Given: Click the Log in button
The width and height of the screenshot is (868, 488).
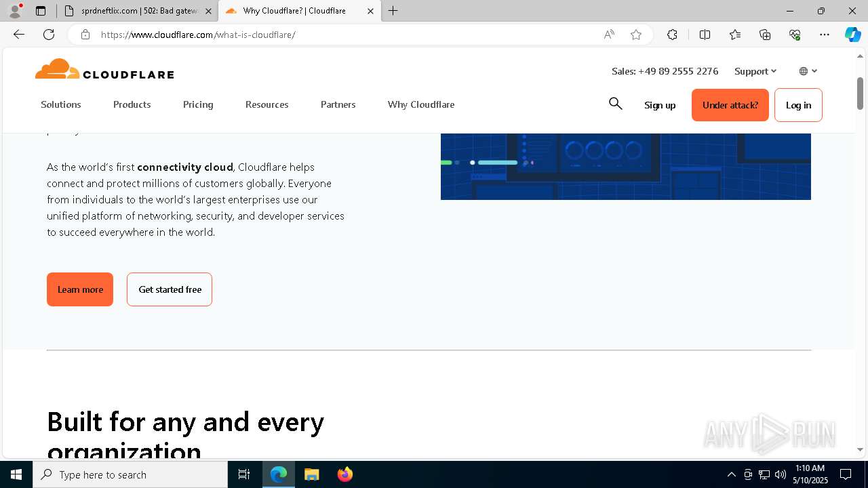Looking at the screenshot, I should click(798, 105).
